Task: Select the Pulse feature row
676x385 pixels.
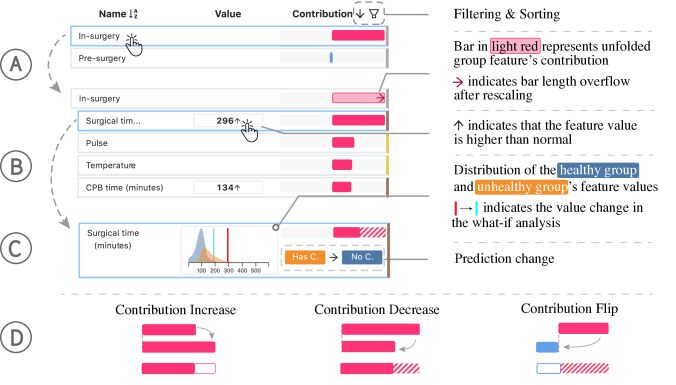Action: [233, 143]
